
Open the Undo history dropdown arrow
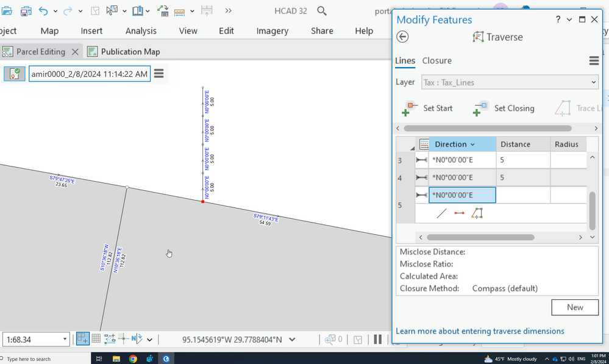tap(55, 11)
